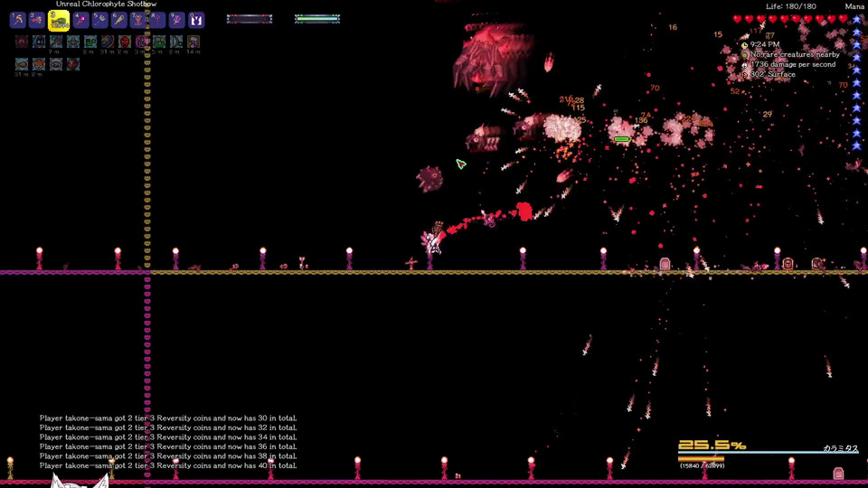868x488 pixels.
Task: Click the 25.5% boss health percentage
Action: [x=712, y=446]
